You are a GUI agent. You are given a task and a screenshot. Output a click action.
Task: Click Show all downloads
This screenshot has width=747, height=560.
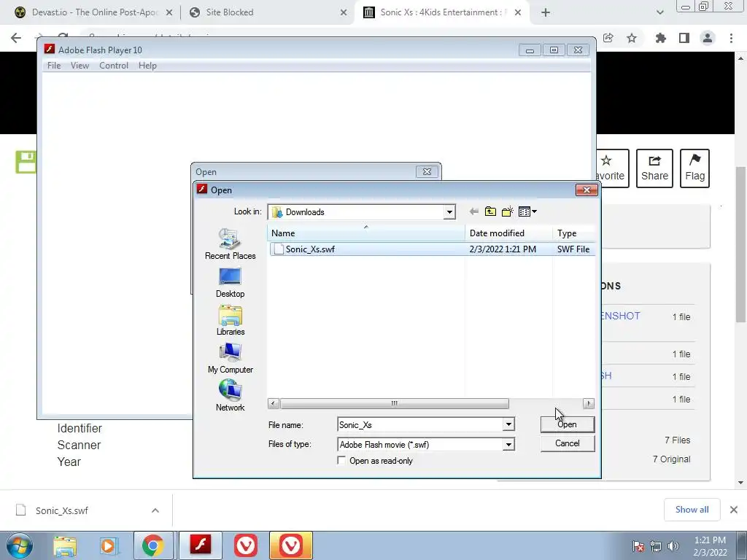pos(692,510)
